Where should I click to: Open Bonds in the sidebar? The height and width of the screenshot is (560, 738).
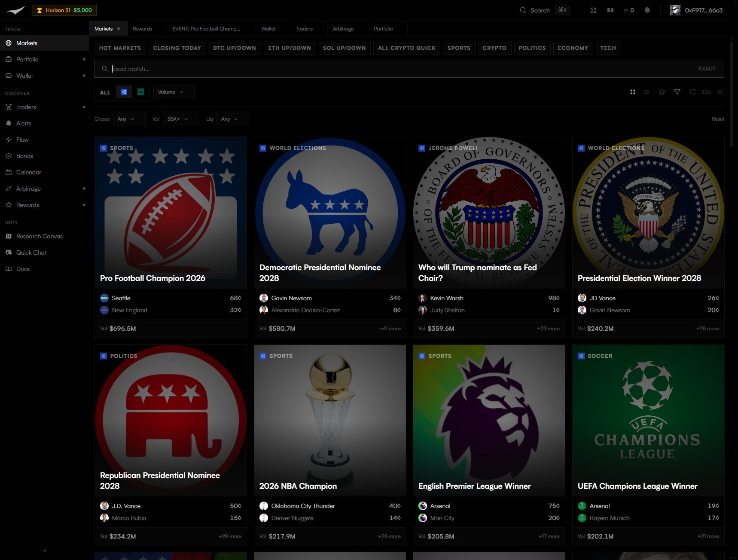point(45,156)
